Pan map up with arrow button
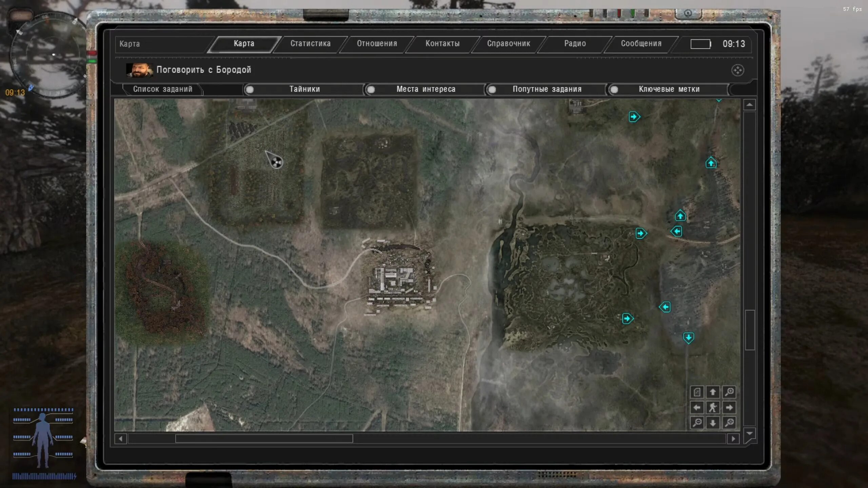868x488 pixels. pyautogui.click(x=713, y=392)
